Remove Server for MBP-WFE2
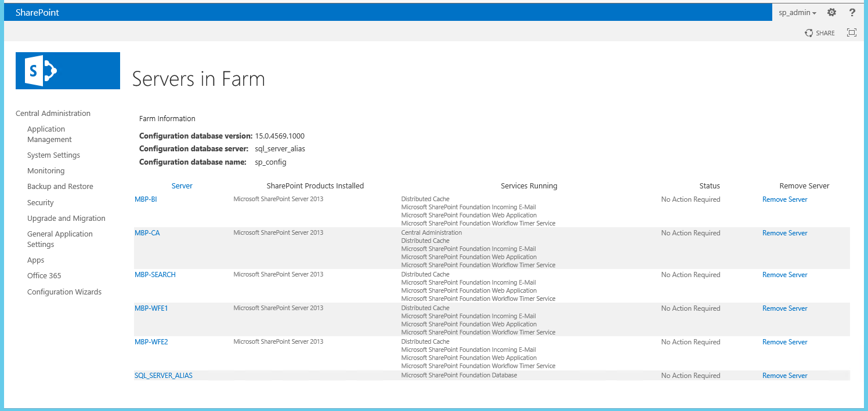 point(785,342)
